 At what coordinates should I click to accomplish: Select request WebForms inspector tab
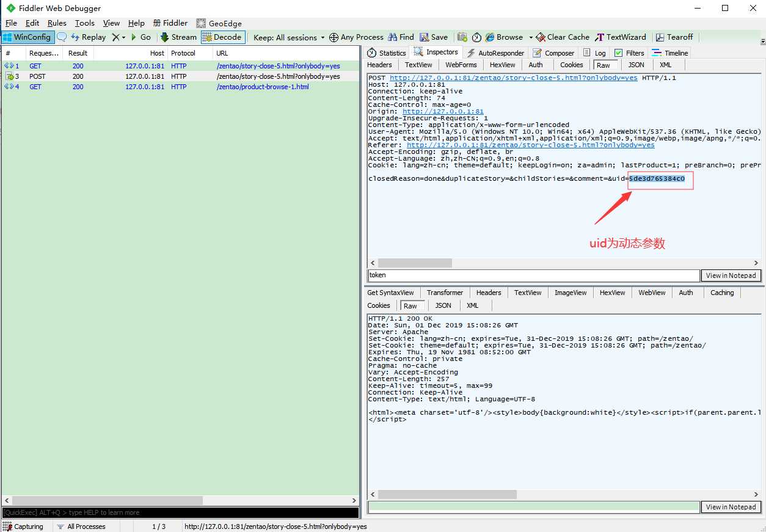click(x=461, y=65)
